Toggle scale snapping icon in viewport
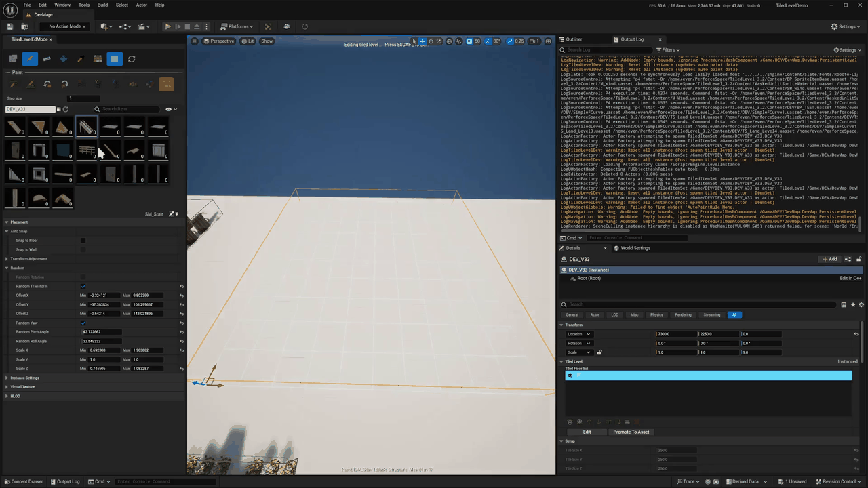The height and width of the screenshot is (488, 868). point(511,41)
